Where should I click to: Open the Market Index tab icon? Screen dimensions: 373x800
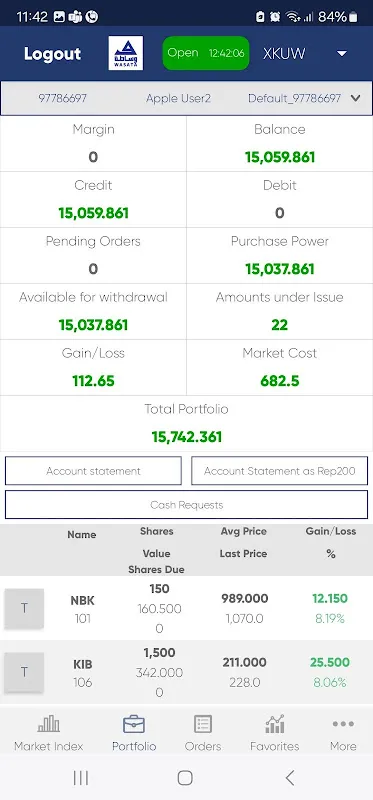[x=48, y=723]
